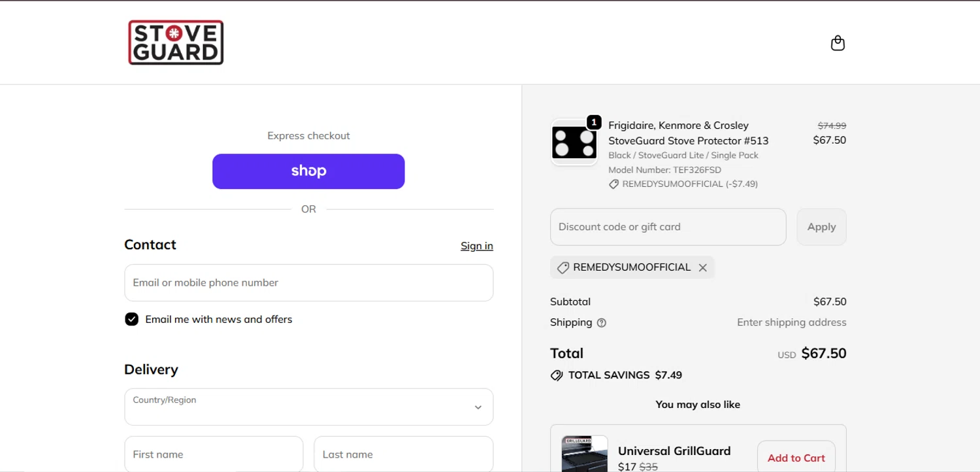
Task: Add Universal GrillGuard to cart
Action: pyautogui.click(x=796, y=458)
